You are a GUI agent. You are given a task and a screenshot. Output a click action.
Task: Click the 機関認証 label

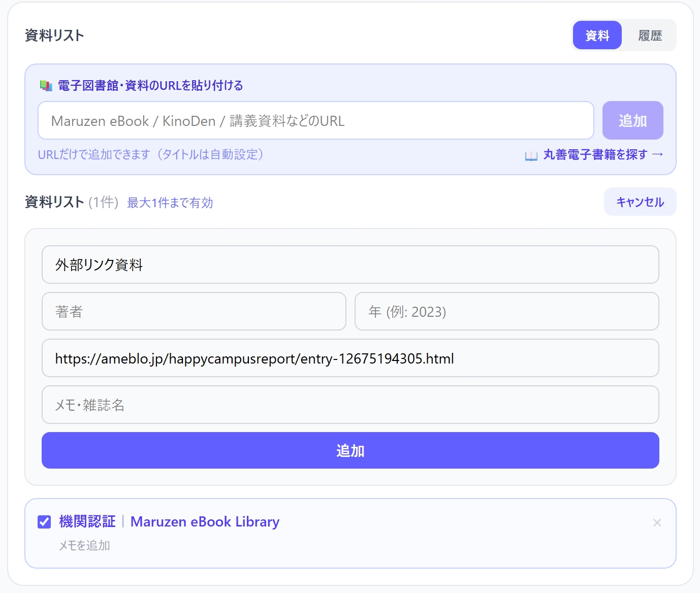pyautogui.click(x=87, y=521)
